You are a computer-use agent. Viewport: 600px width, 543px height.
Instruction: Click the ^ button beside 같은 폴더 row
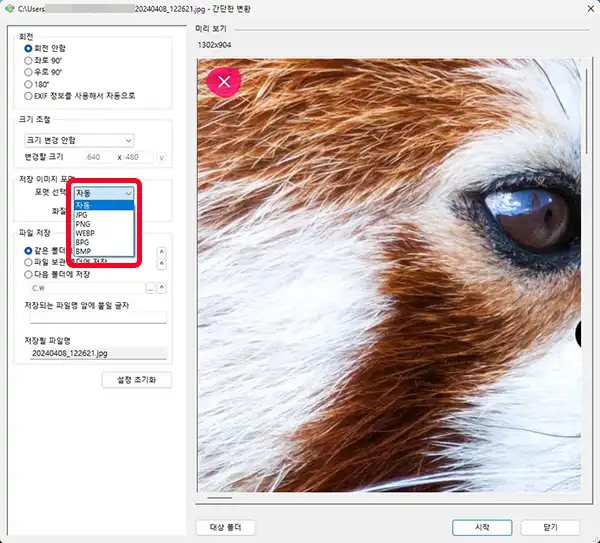click(161, 252)
